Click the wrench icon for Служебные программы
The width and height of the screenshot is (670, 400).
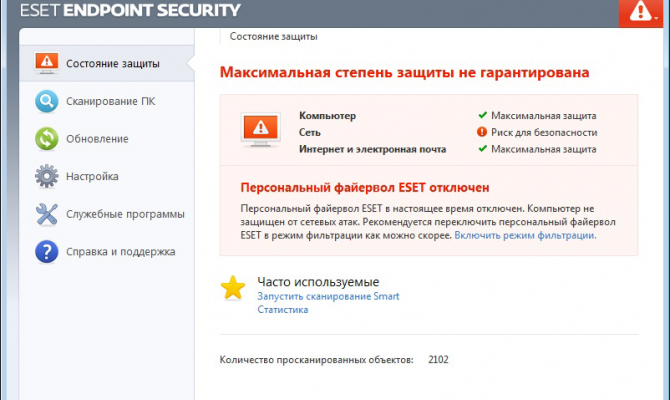(x=46, y=214)
